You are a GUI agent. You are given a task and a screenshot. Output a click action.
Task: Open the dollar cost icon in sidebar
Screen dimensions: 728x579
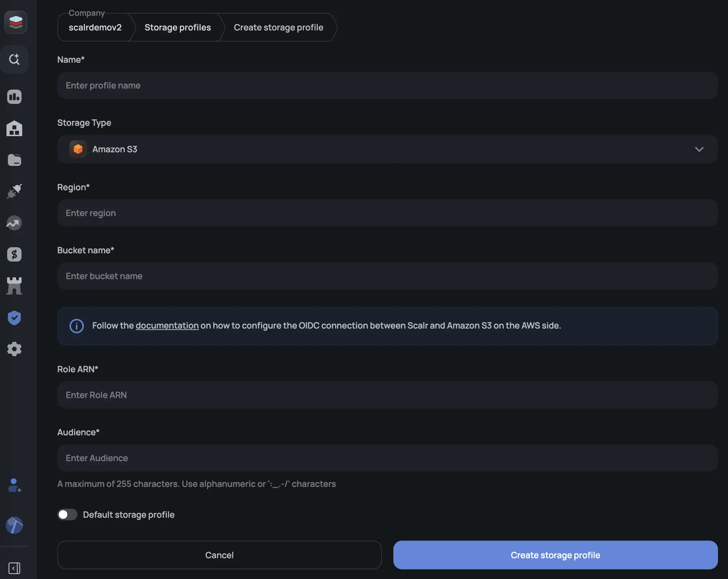point(14,254)
